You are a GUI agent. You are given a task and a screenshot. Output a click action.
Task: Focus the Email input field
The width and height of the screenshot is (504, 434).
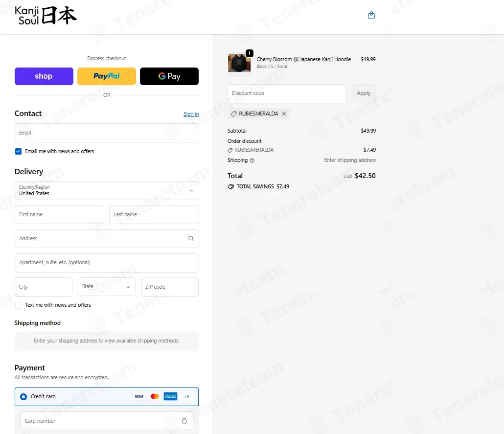(x=107, y=133)
